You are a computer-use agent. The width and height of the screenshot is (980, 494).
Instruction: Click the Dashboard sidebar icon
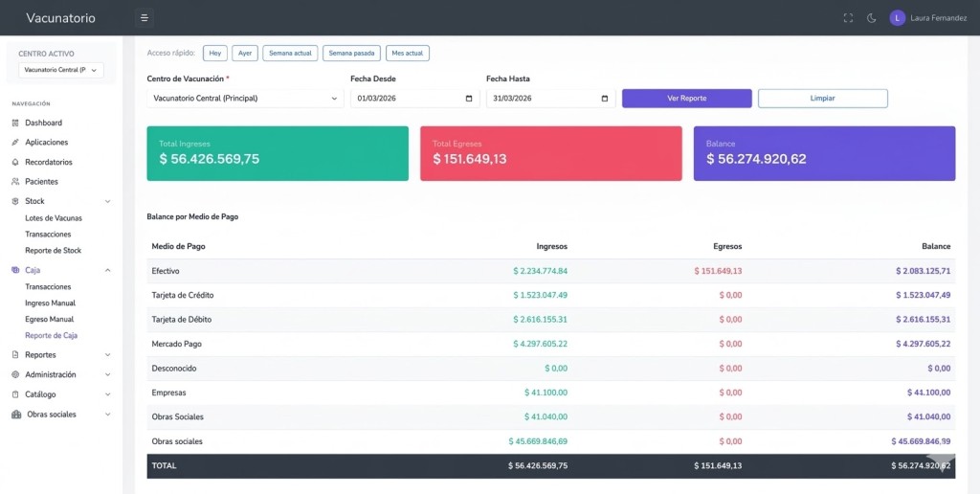pos(15,123)
